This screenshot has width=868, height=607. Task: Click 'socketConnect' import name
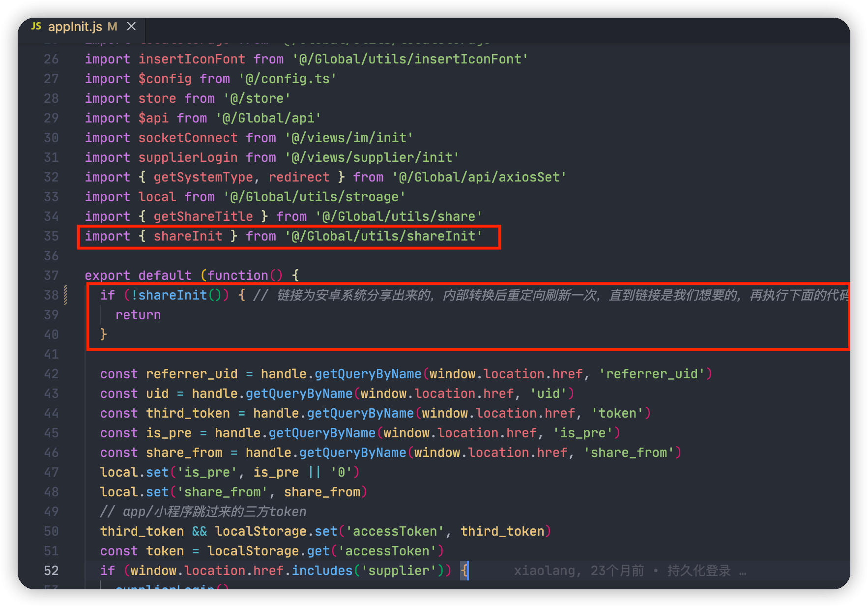tap(188, 138)
